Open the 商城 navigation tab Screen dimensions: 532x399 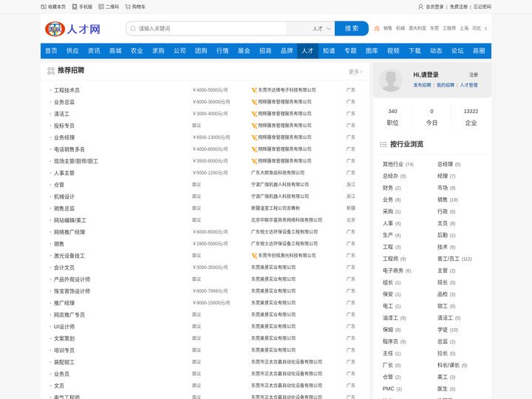point(115,51)
